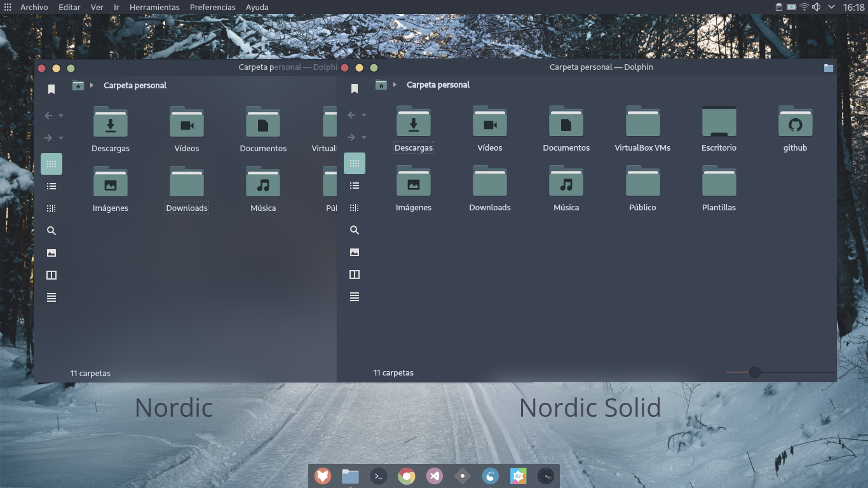The height and width of the screenshot is (488, 868).
Task: Select Documentos folder in right Dolphin window
Action: (566, 130)
